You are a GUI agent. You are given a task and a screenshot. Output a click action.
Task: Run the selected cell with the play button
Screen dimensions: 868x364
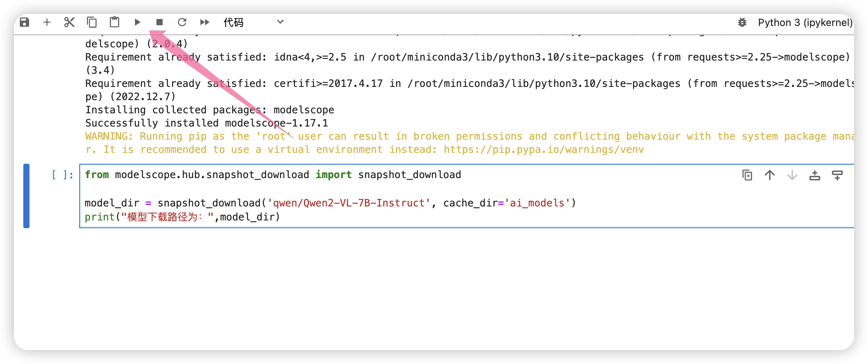[x=137, y=22]
